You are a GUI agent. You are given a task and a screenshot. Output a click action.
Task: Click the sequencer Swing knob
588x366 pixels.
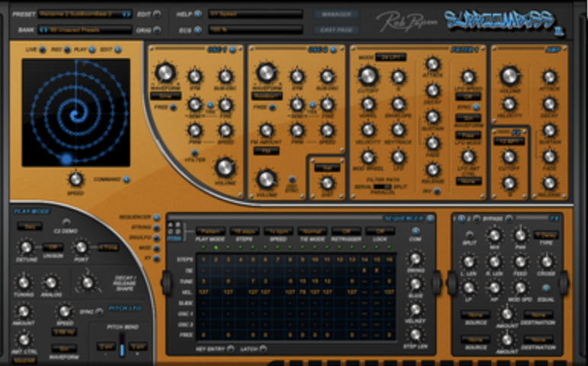pos(415,258)
